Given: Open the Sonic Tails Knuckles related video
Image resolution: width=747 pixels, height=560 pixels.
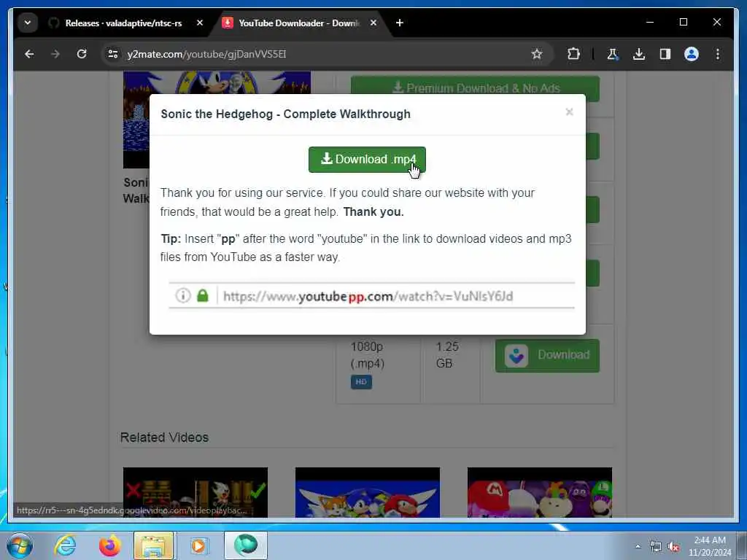Looking at the screenshot, I should tap(368, 492).
